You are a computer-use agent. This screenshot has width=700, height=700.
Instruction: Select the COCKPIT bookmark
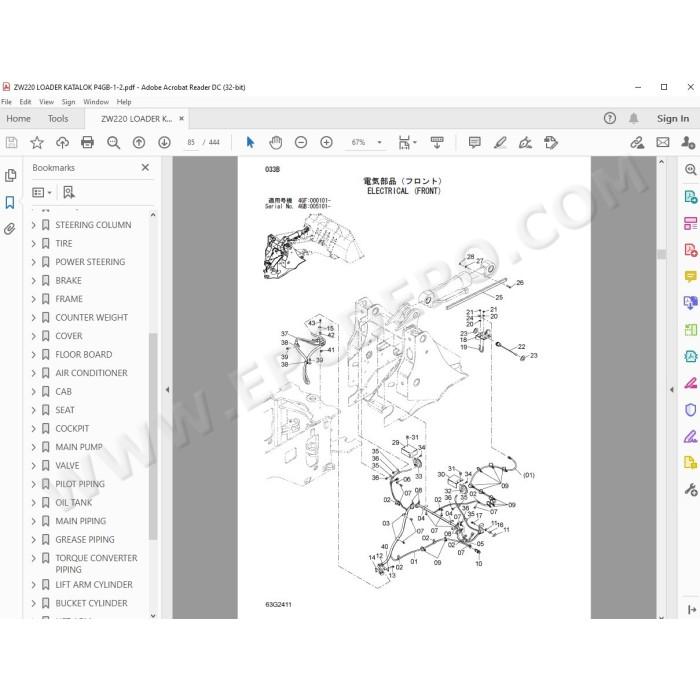(x=72, y=429)
